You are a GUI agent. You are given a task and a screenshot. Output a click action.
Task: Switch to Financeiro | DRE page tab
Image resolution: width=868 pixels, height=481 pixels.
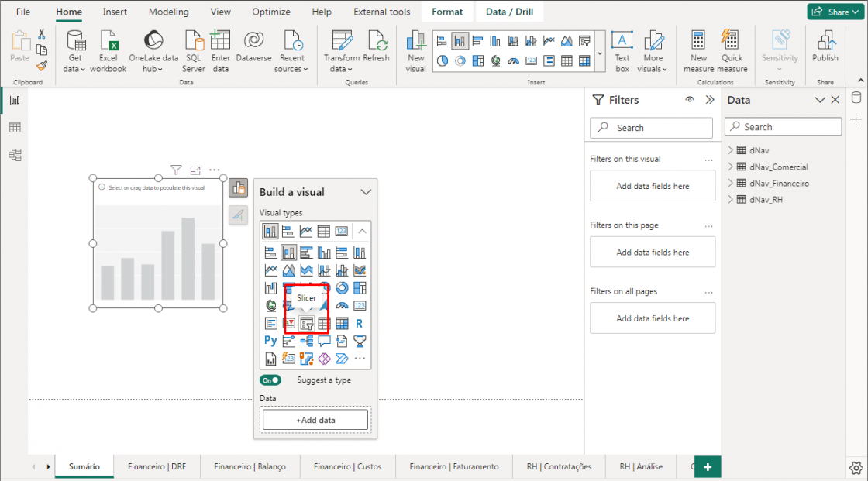click(157, 466)
